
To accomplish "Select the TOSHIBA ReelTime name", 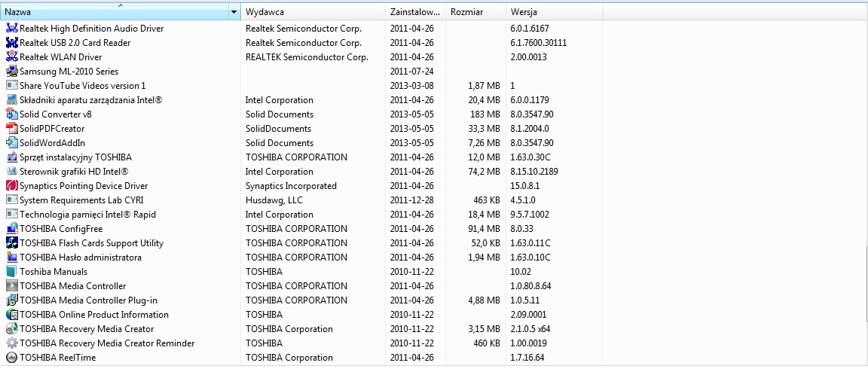I will click(x=57, y=358).
